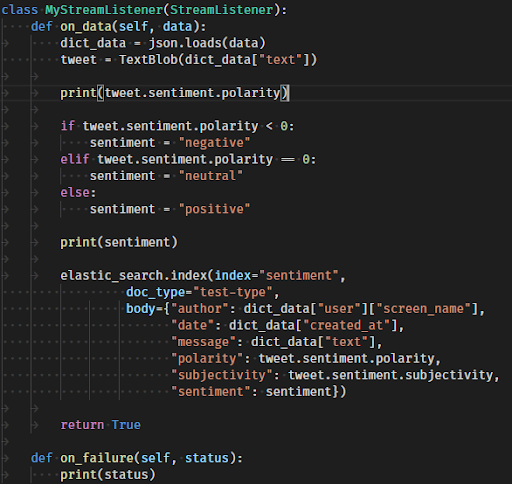Click the "screen_name" key string
This screenshot has height=484, width=512.
coord(423,309)
